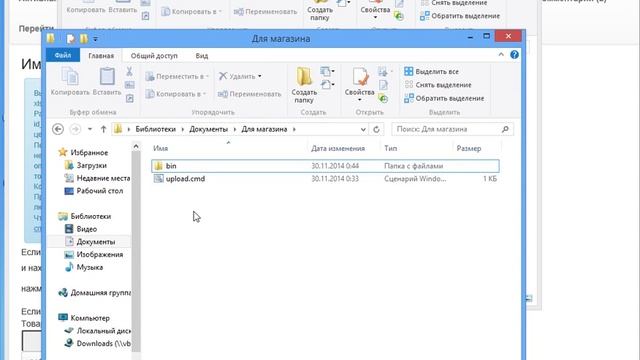Image resolution: width=640 pixels, height=360 pixels.
Task: Click Обратить выделение in the front window's ribbon
Action: 444,98
